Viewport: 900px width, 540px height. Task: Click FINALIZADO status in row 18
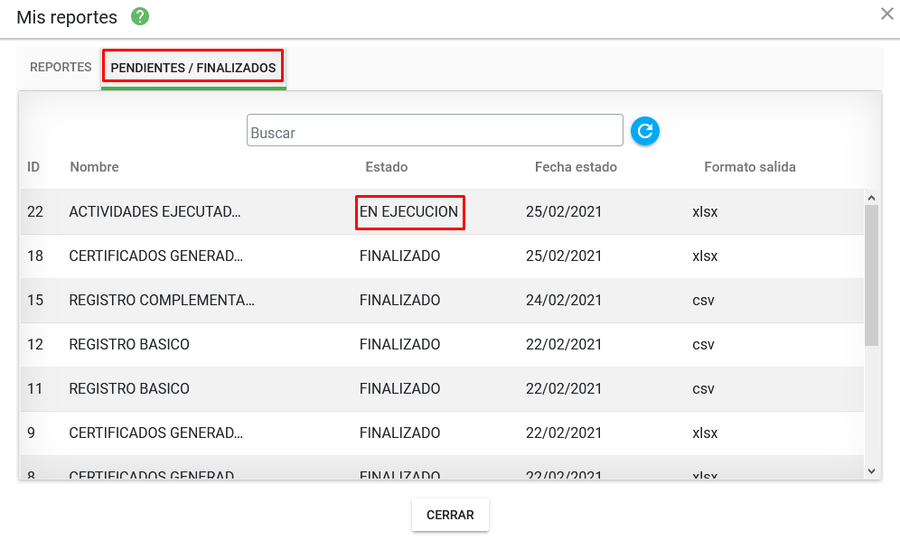click(x=399, y=256)
